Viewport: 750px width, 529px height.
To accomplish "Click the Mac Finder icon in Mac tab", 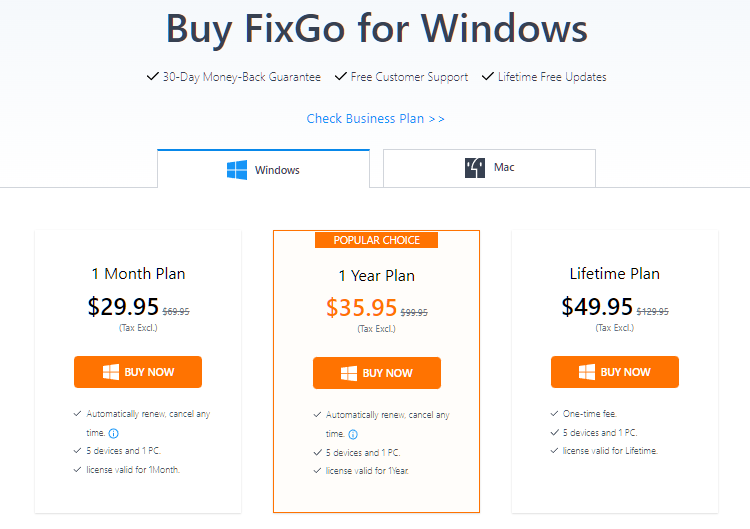I will point(474,168).
